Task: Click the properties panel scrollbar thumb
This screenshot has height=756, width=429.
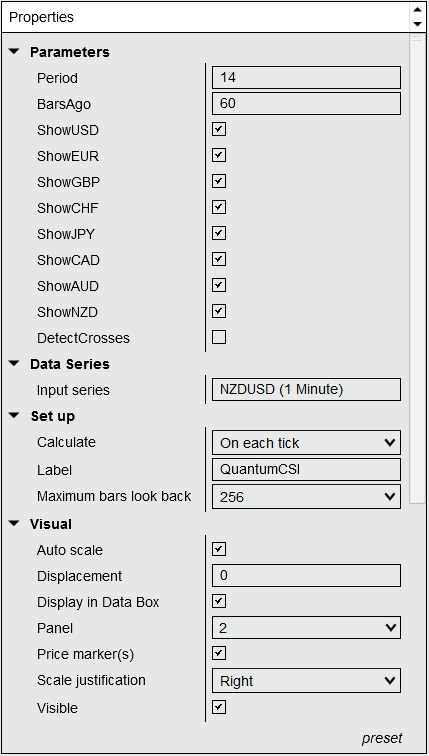Action: pos(416,269)
